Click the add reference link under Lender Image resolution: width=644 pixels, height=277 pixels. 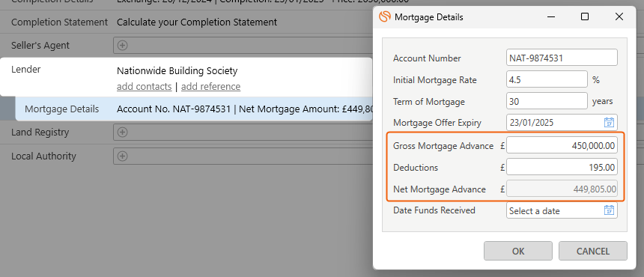point(210,87)
